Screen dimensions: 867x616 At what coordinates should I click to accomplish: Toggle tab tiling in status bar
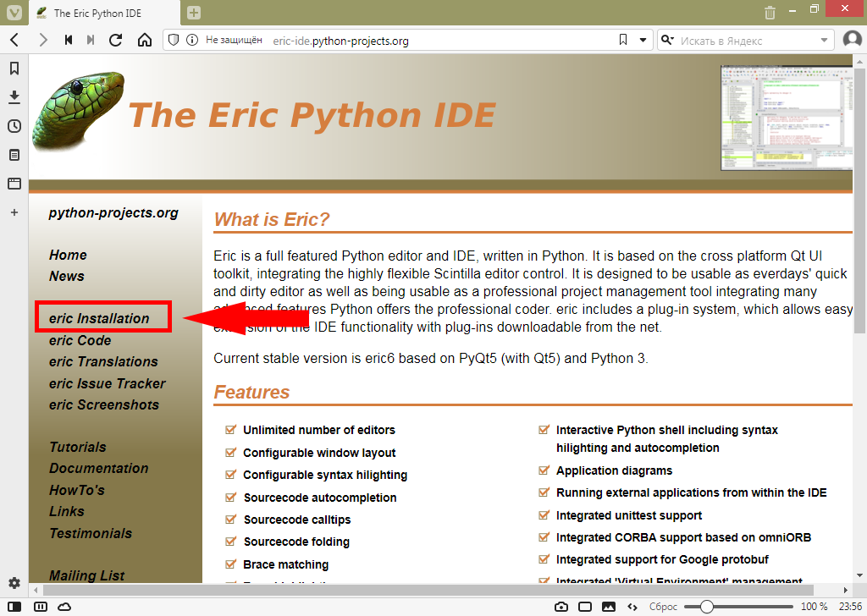[584, 607]
